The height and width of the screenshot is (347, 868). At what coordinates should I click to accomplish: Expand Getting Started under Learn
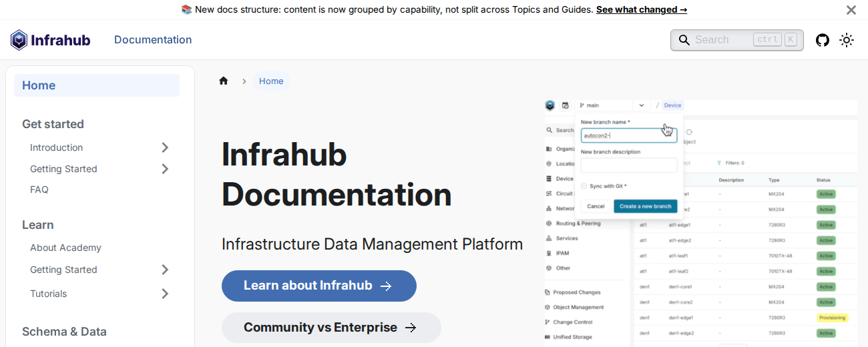(x=165, y=270)
